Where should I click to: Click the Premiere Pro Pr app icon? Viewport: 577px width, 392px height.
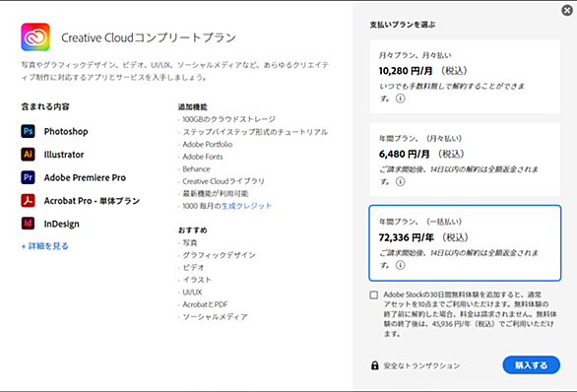[28, 177]
